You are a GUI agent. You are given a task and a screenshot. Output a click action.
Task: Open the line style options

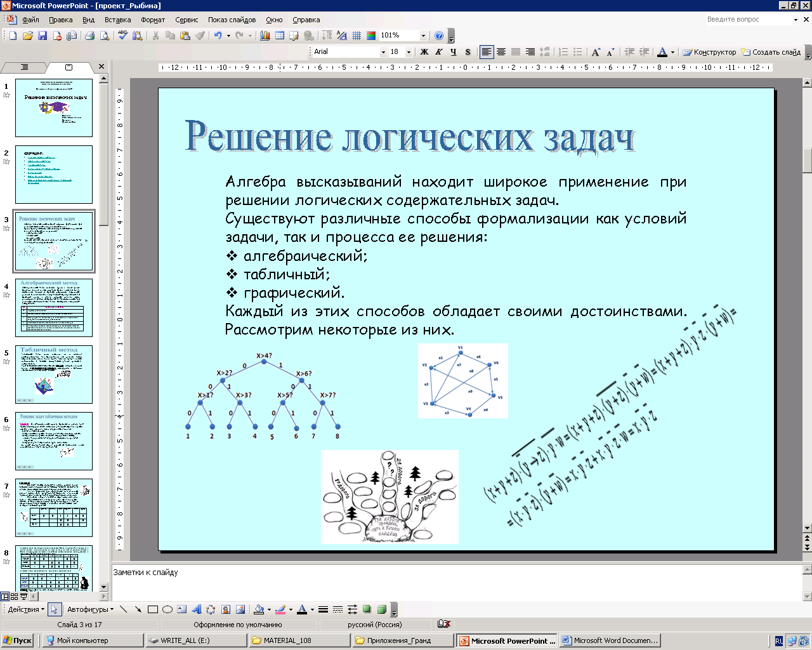point(323,609)
